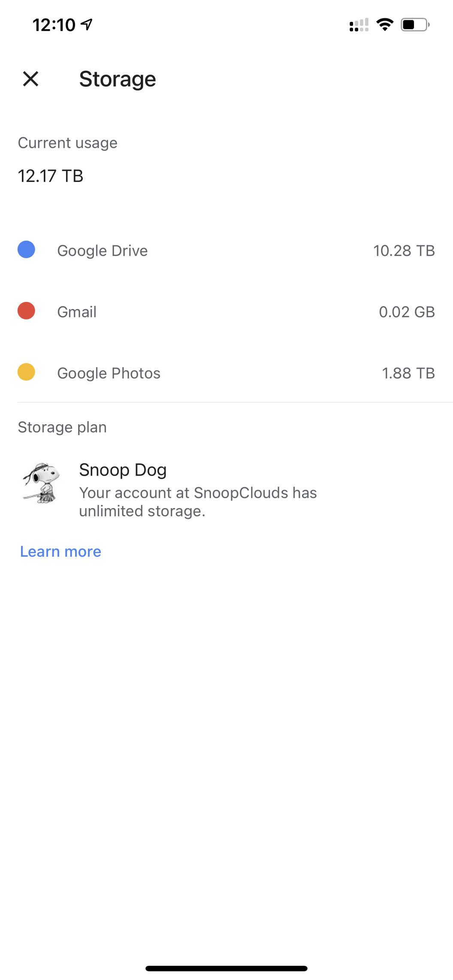
Task: Select the Google Photos label
Action: pyautogui.click(x=109, y=374)
